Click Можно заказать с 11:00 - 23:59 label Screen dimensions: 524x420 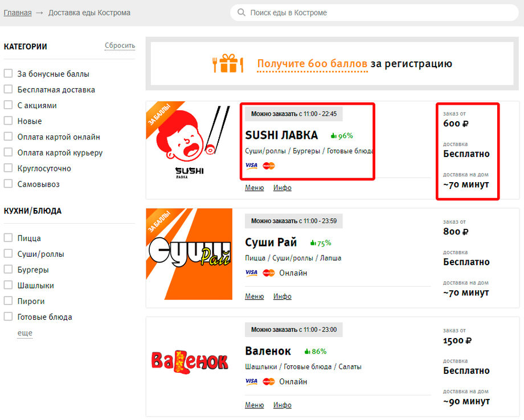(x=294, y=221)
